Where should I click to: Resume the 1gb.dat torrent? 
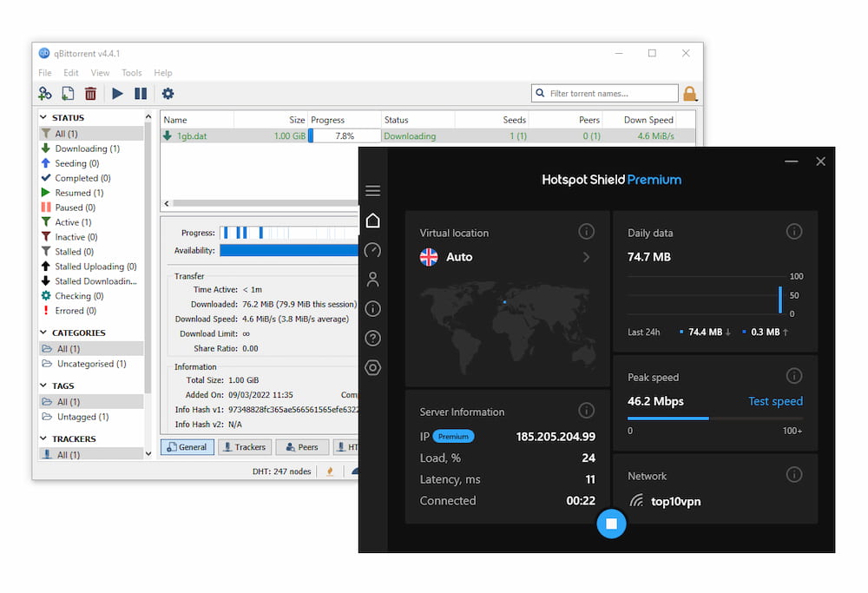(117, 93)
